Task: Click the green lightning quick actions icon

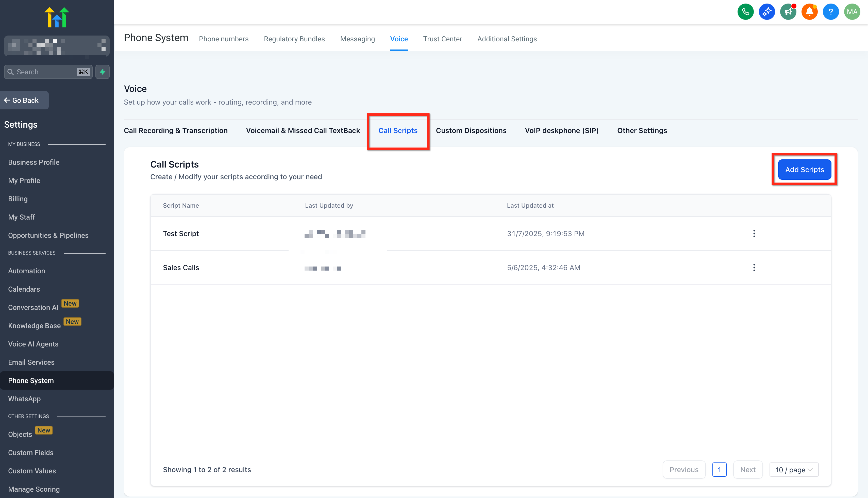Action: click(102, 72)
